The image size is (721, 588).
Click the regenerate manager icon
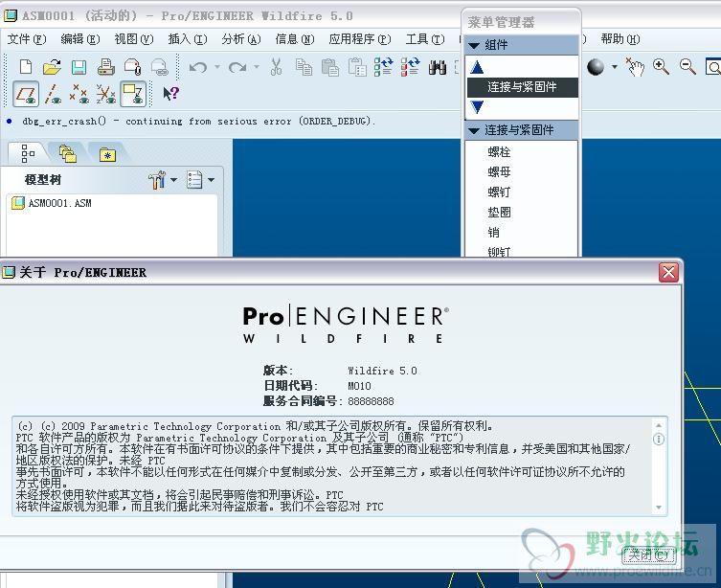pos(410,67)
